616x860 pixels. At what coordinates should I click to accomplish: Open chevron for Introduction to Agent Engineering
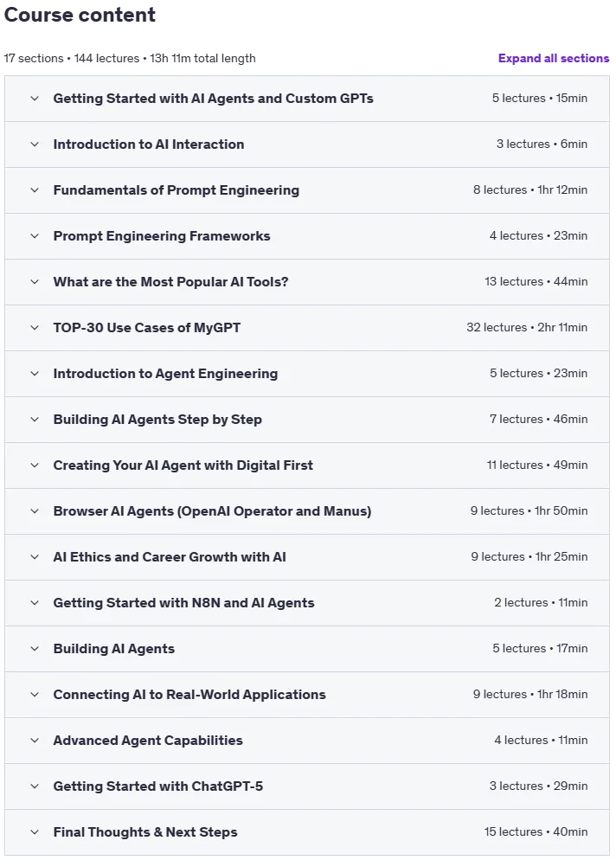pos(35,374)
